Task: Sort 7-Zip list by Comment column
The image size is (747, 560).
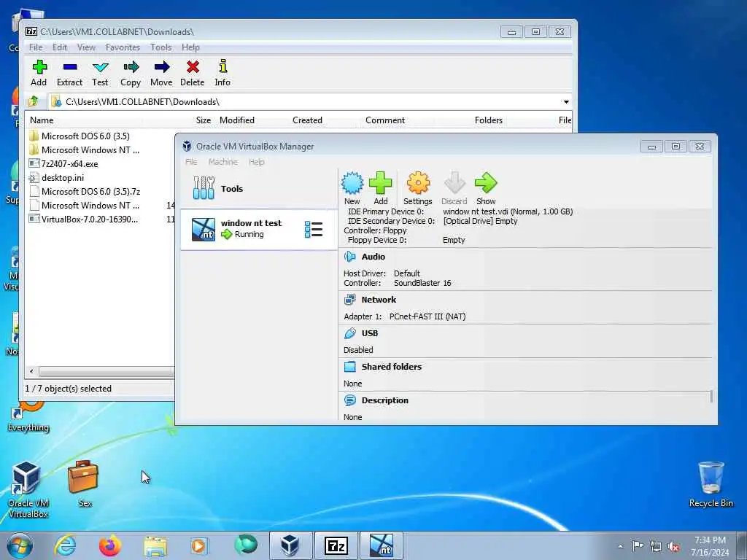Action: pos(385,120)
